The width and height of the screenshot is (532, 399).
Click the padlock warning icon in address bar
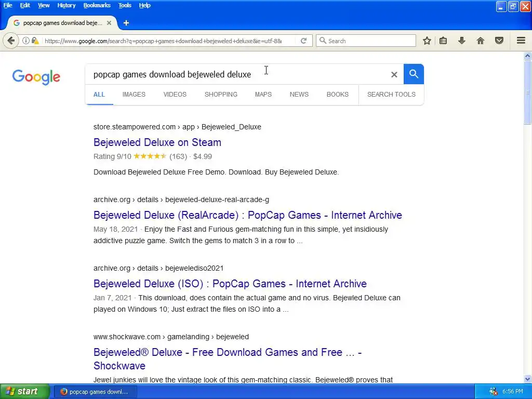(x=35, y=41)
